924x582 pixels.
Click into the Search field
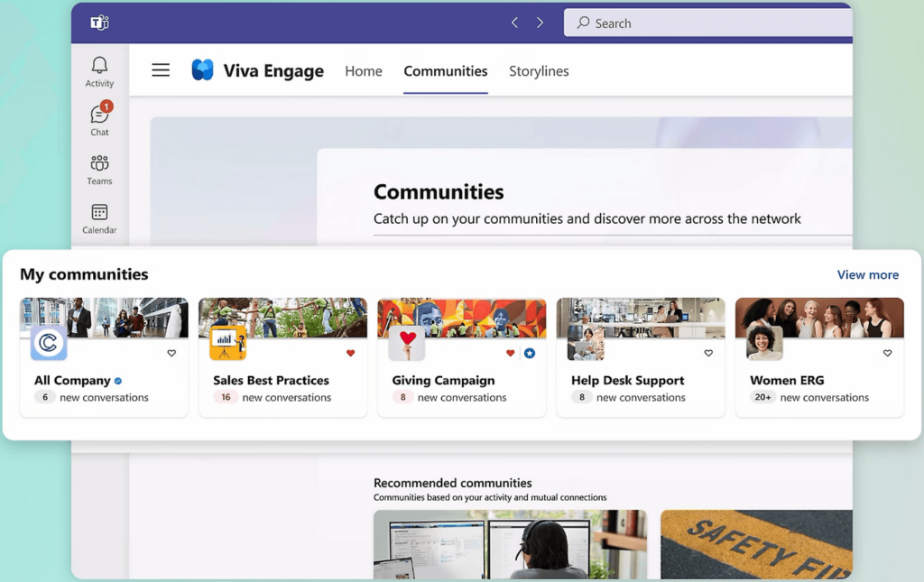pyautogui.click(x=707, y=23)
